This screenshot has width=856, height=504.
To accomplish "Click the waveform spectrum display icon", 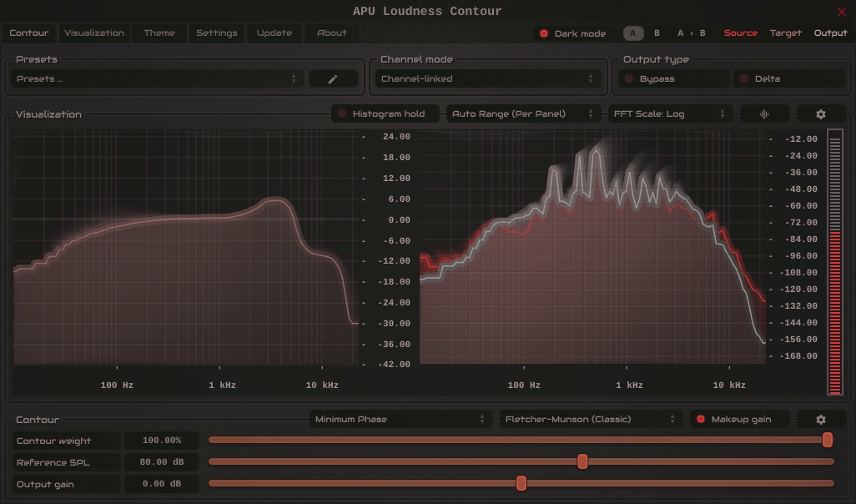I will [764, 113].
